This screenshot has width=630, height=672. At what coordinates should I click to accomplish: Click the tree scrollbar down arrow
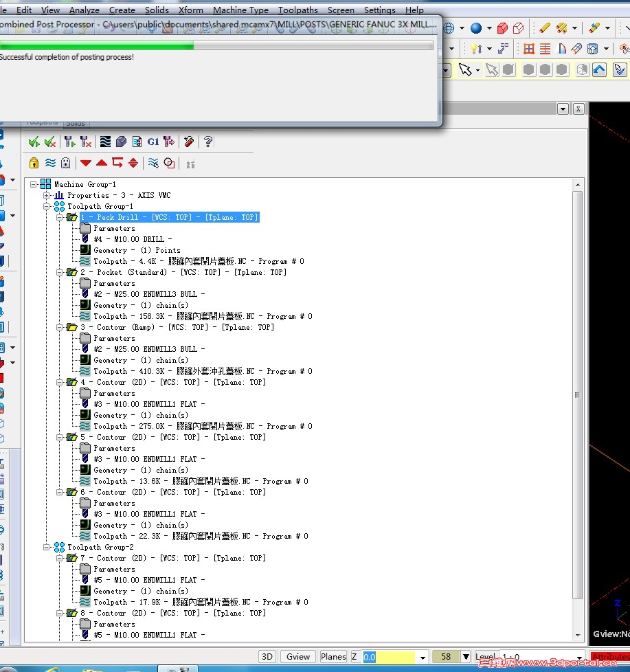pos(578,636)
